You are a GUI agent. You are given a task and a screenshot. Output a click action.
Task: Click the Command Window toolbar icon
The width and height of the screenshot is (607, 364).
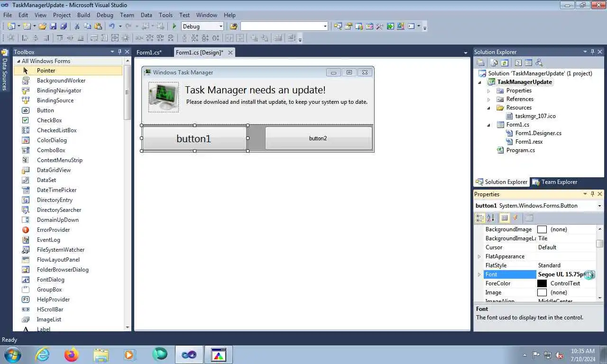pyautogui.click(x=411, y=27)
